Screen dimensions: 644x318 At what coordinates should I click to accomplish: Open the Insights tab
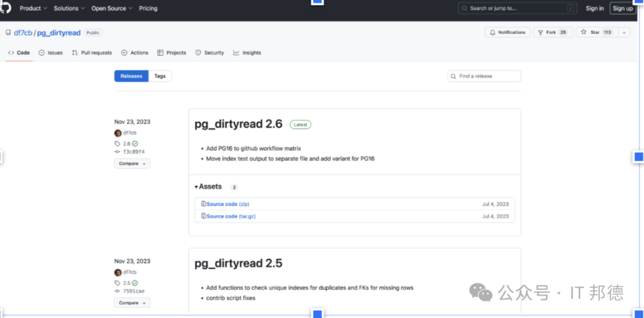247,53
